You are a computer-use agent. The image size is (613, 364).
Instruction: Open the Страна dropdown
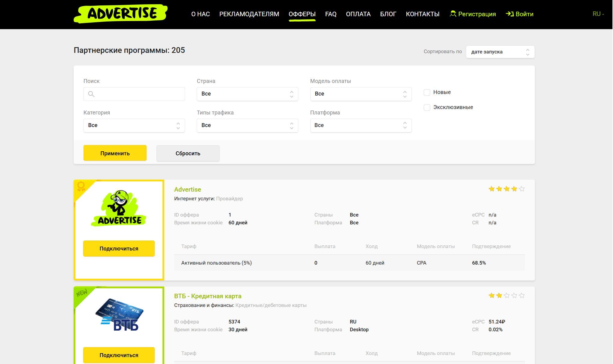pyautogui.click(x=247, y=94)
